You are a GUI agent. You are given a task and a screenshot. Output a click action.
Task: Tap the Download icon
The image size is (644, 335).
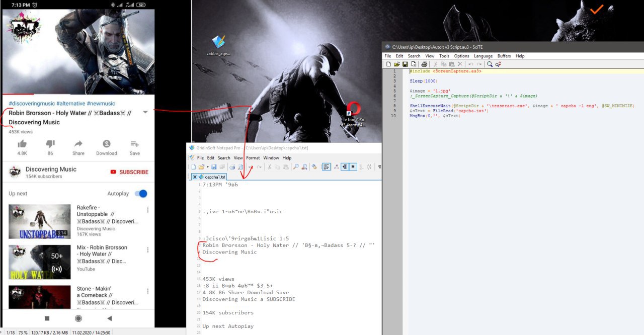point(107,144)
